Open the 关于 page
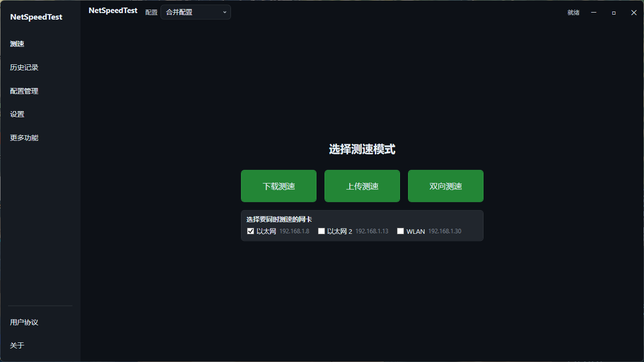The height and width of the screenshot is (362, 644). click(17, 345)
